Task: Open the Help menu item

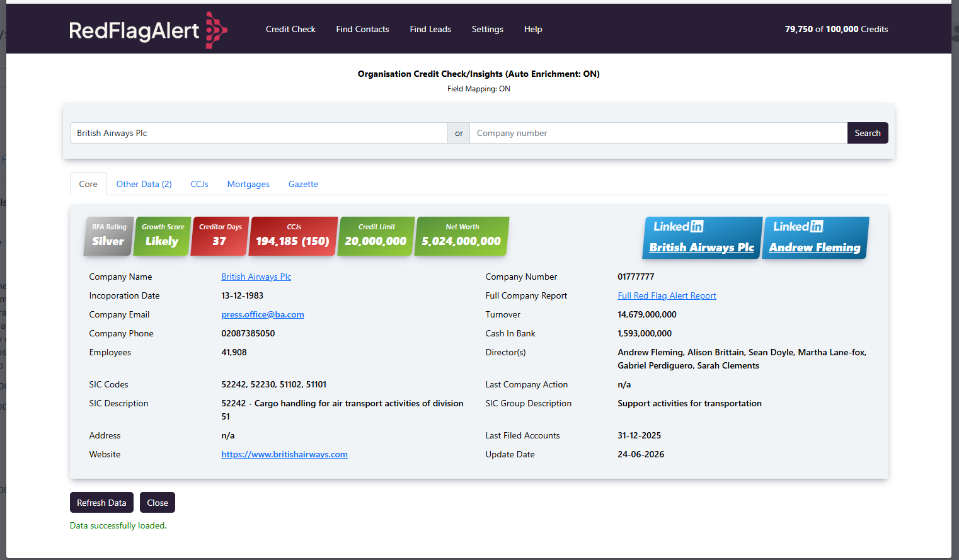Action: point(533,29)
